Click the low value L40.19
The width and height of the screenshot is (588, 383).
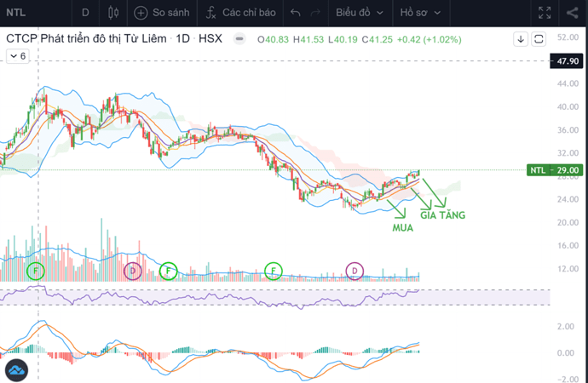tap(343, 39)
